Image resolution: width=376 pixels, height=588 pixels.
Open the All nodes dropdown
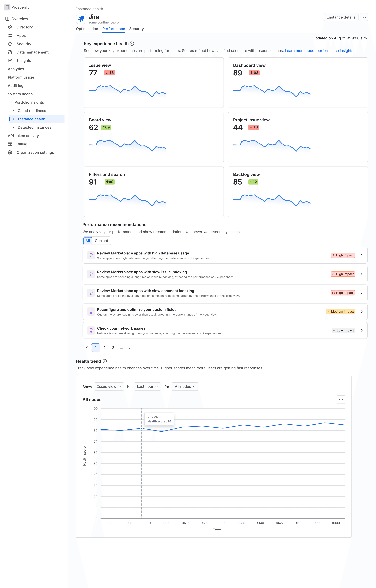tap(185, 387)
